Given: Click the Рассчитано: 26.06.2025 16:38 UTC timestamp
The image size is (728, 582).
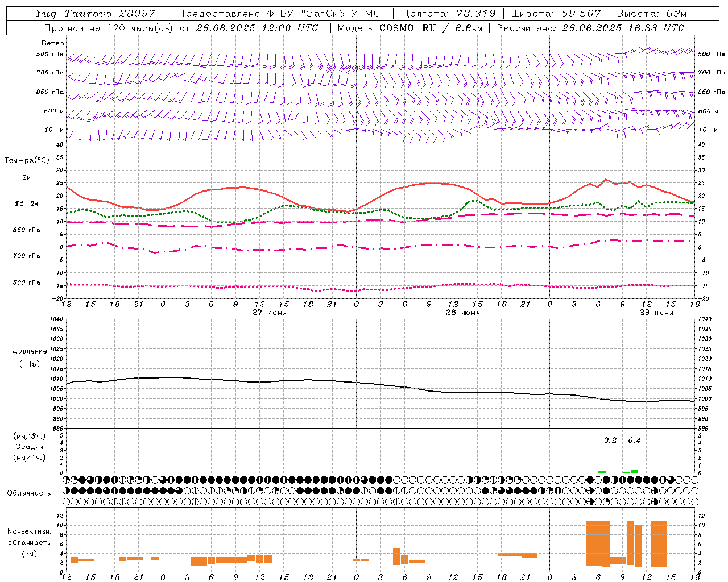Looking at the screenshot, I should tap(590, 28).
